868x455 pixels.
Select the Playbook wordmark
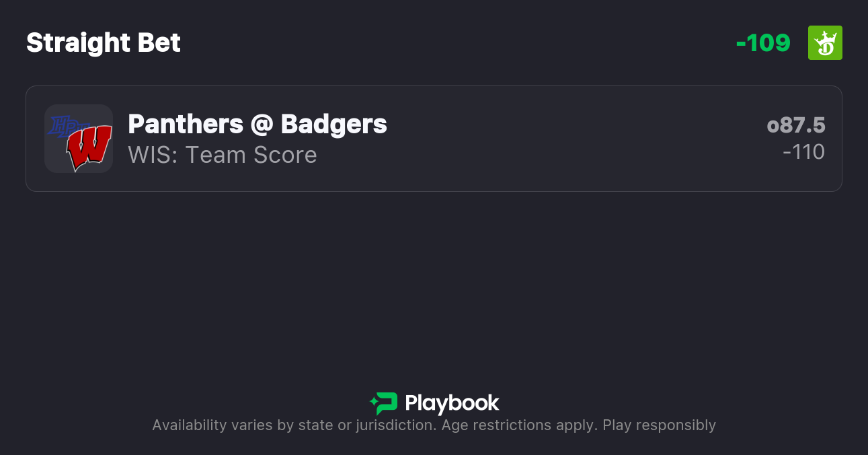point(452,403)
